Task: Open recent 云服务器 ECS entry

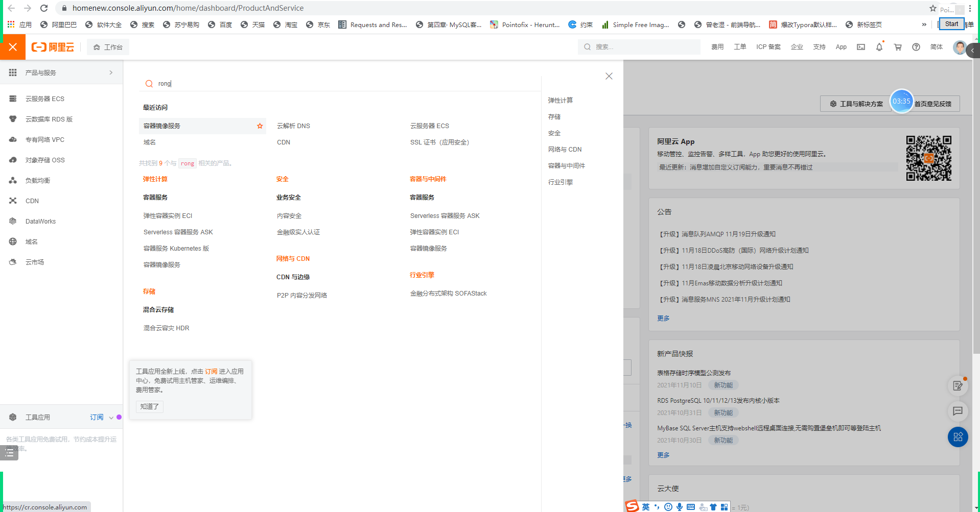Action: point(430,126)
